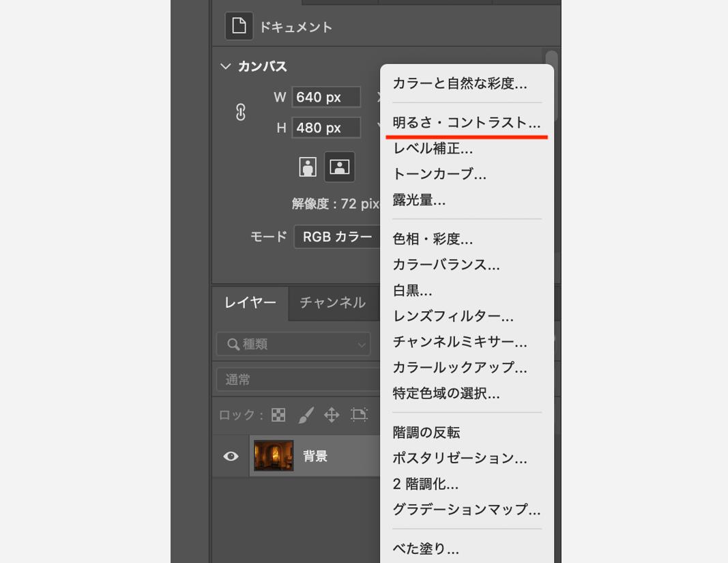Open 明るさ・コントラスト adjustment
This screenshot has height=563, width=728.
click(465, 123)
